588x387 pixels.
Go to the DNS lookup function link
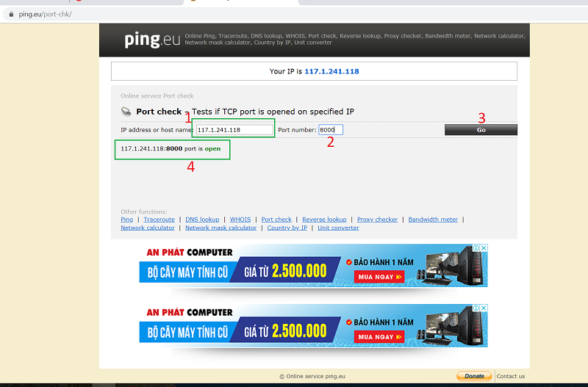202,220
